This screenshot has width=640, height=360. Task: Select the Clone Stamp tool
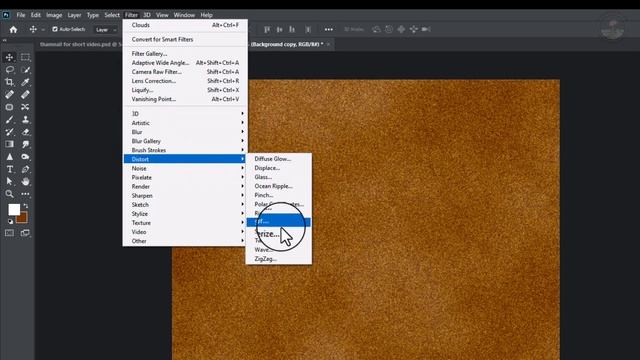(25, 120)
